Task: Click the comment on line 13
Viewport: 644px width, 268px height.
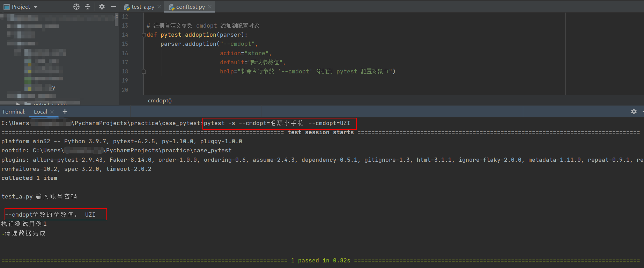Action: tap(203, 26)
